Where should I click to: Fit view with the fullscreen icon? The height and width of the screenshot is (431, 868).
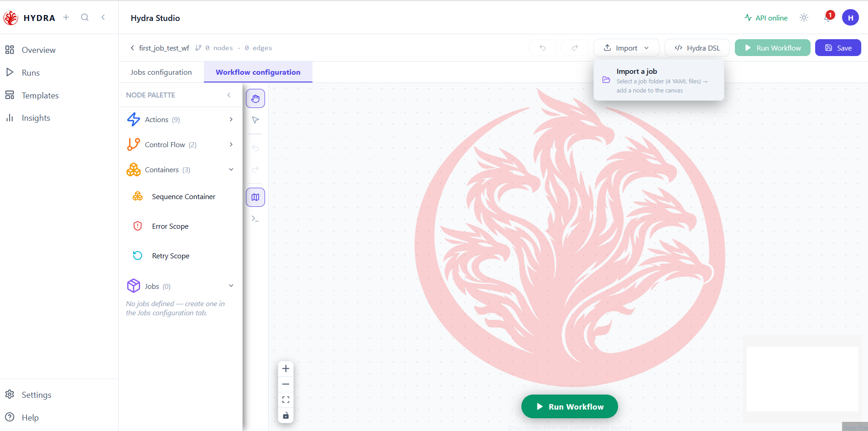click(x=286, y=400)
